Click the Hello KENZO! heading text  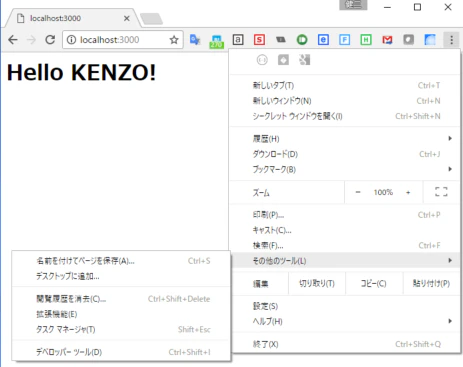tap(81, 72)
